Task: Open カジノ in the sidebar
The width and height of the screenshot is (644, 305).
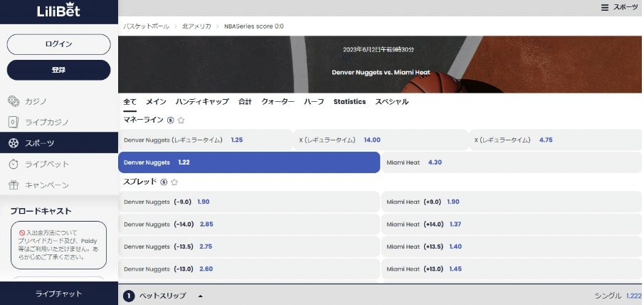Action: [59, 101]
